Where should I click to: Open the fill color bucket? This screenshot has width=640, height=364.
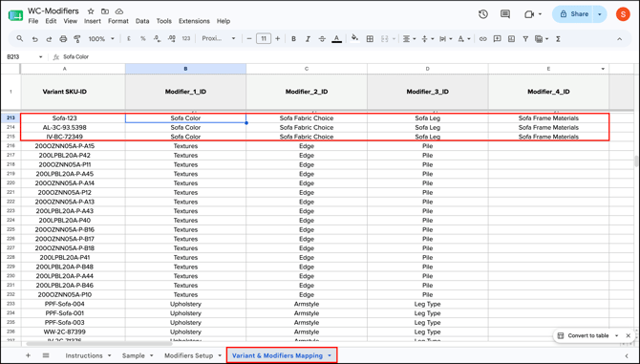354,39
